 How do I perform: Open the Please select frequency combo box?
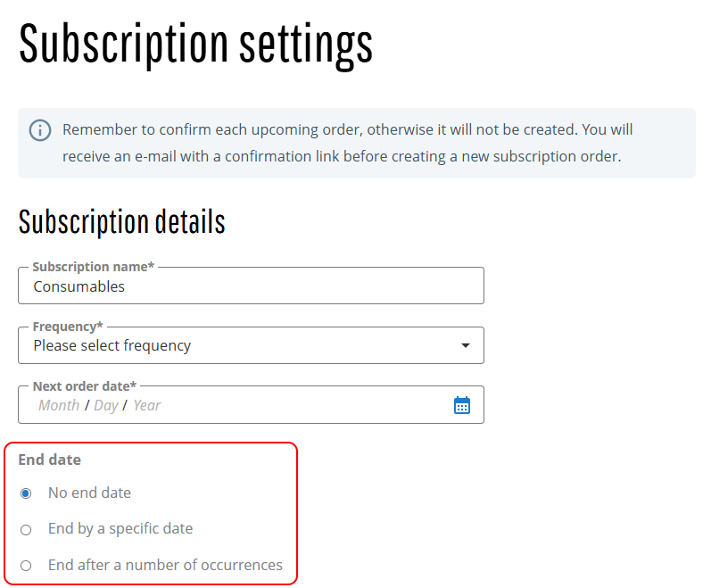251,345
